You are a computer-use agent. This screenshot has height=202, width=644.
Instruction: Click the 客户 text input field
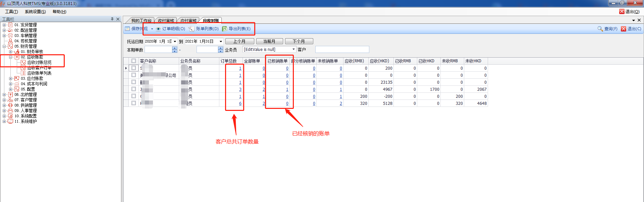click(x=342, y=50)
